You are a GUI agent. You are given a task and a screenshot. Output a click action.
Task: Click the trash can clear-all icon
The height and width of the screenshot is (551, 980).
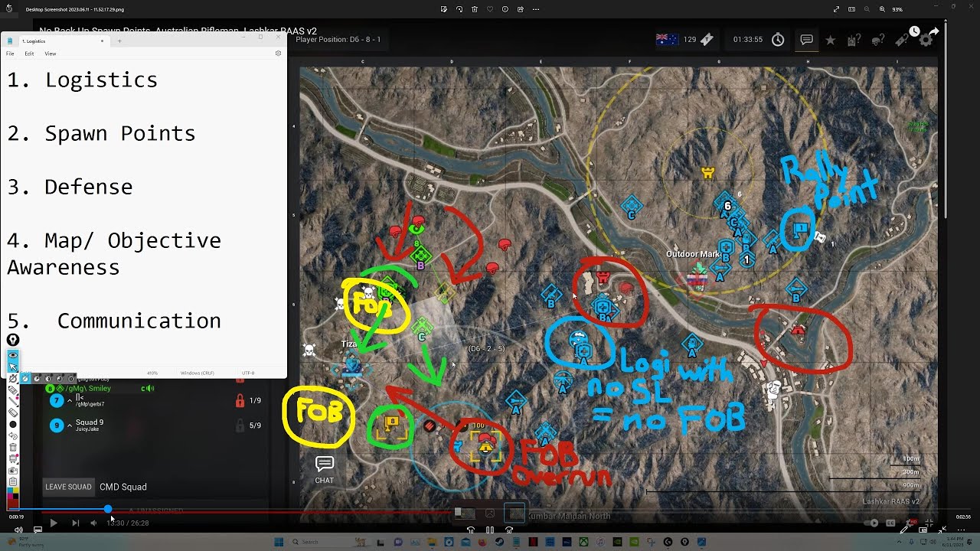tap(13, 447)
